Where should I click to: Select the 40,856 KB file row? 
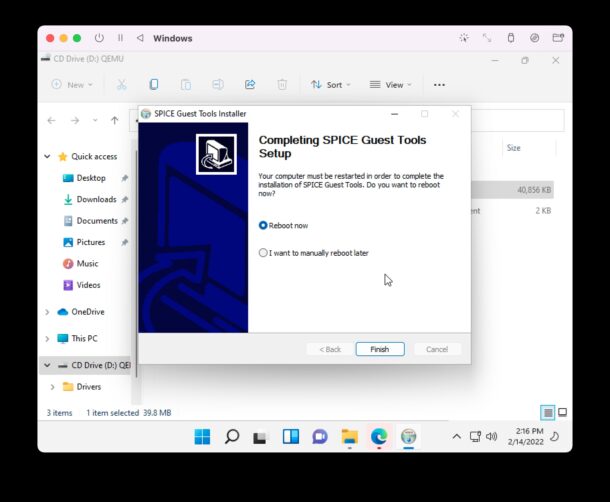pos(512,190)
